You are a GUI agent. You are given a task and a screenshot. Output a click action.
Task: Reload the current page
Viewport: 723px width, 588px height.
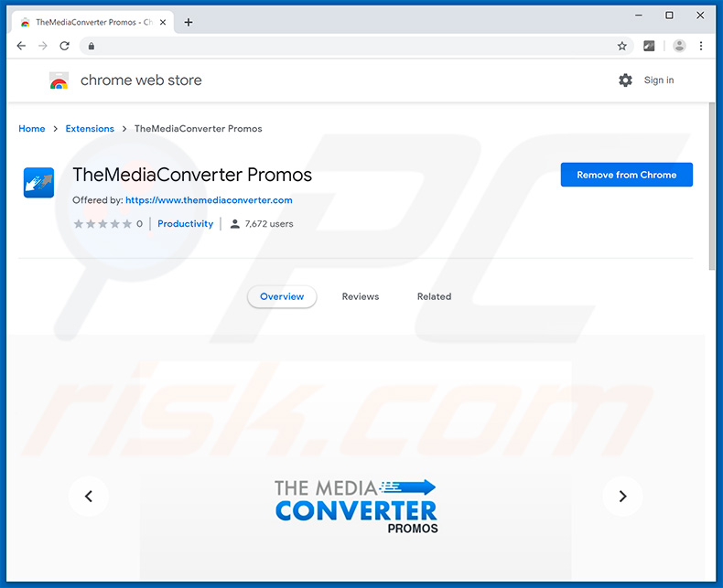click(x=65, y=46)
